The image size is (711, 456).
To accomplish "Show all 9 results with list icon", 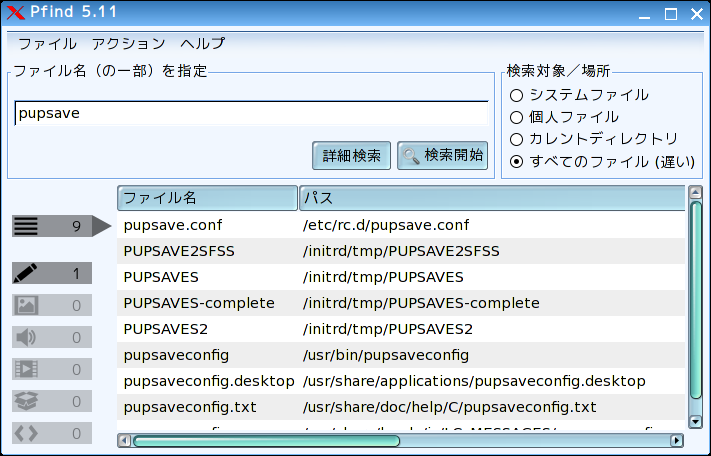I will [x=61, y=226].
